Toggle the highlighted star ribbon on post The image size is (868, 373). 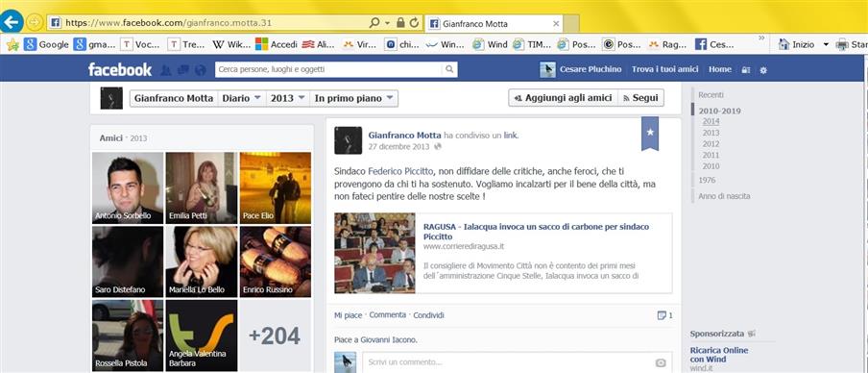click(x=650, y=133)
